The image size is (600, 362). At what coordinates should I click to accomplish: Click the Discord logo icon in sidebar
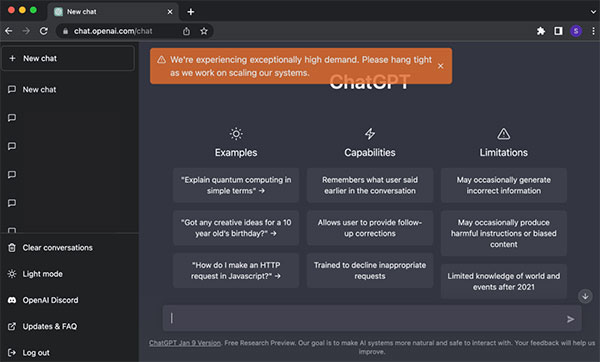[12, 300]
